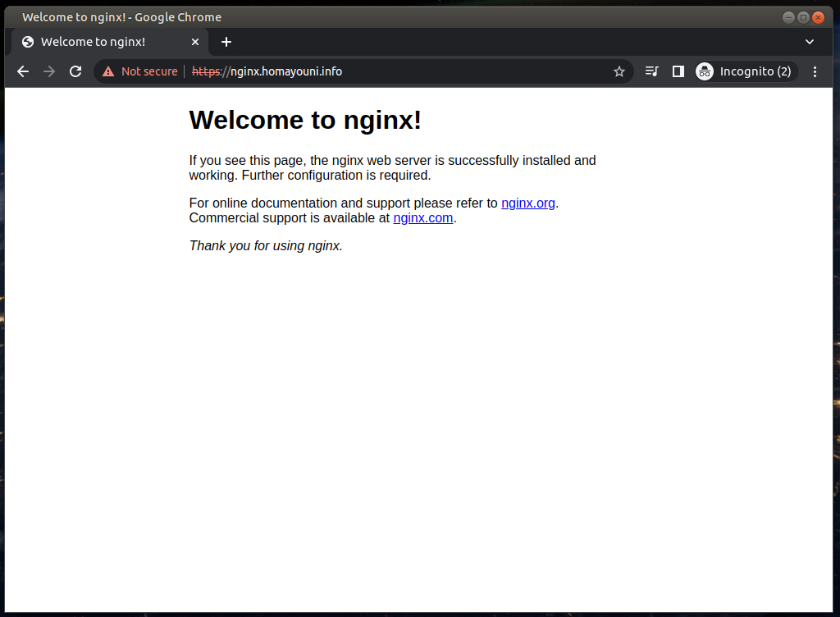Viewport: 840px width, 617px height.
Task: Open the Not secure warning icon
Action: pyautogui.click(x=108, y=71)
